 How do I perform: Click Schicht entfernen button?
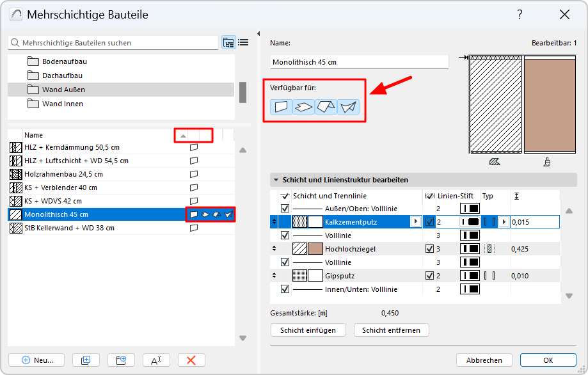click(x=391, y=330)
